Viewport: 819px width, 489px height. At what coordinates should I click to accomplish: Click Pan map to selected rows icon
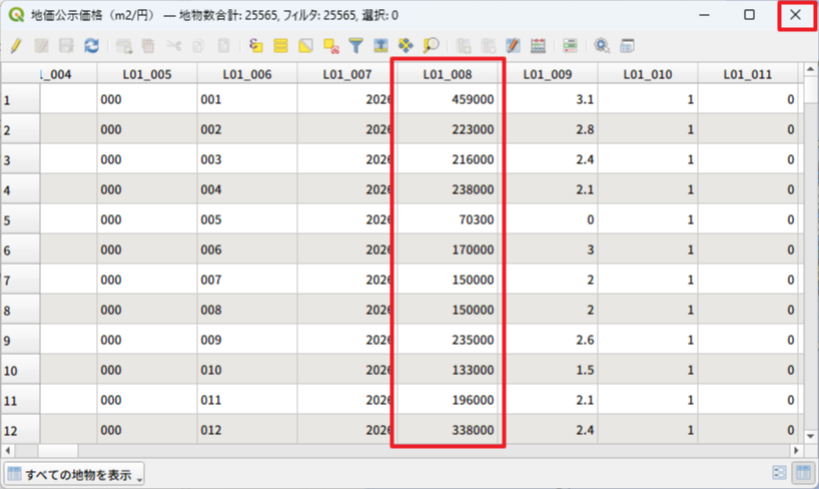[406, 46]
